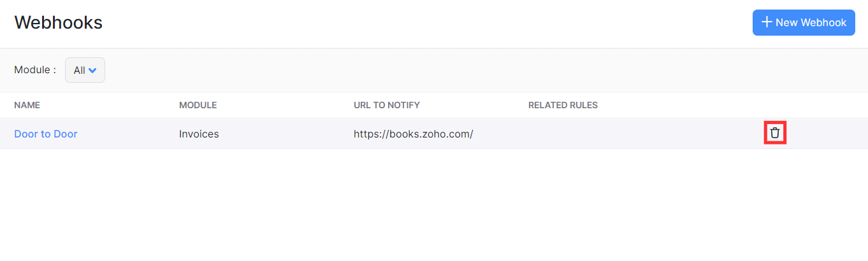Click the blank area below the webhooks table

pyautogui.click(x=433, y=204)
